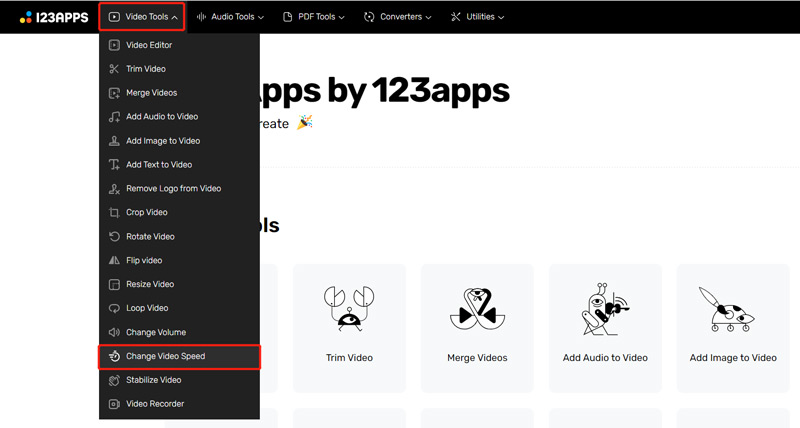Choose Crop Video from the menu

coord(179,213)
